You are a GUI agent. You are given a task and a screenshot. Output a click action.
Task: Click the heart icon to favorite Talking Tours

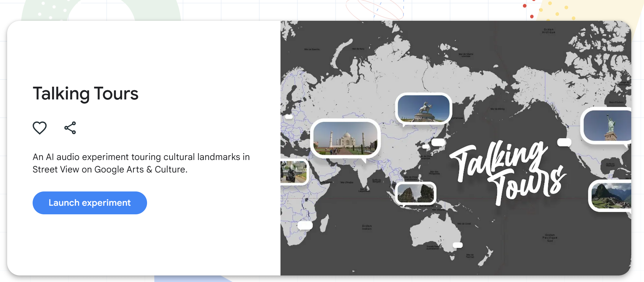(40, 128)
